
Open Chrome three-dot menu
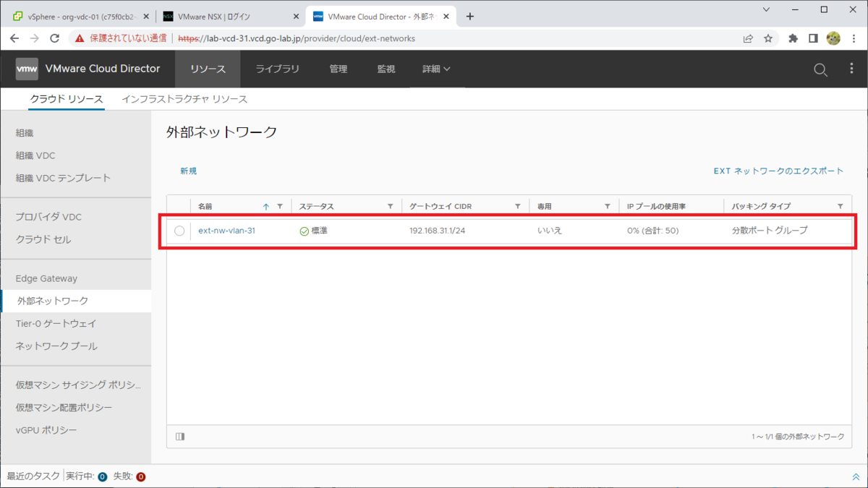854,38
